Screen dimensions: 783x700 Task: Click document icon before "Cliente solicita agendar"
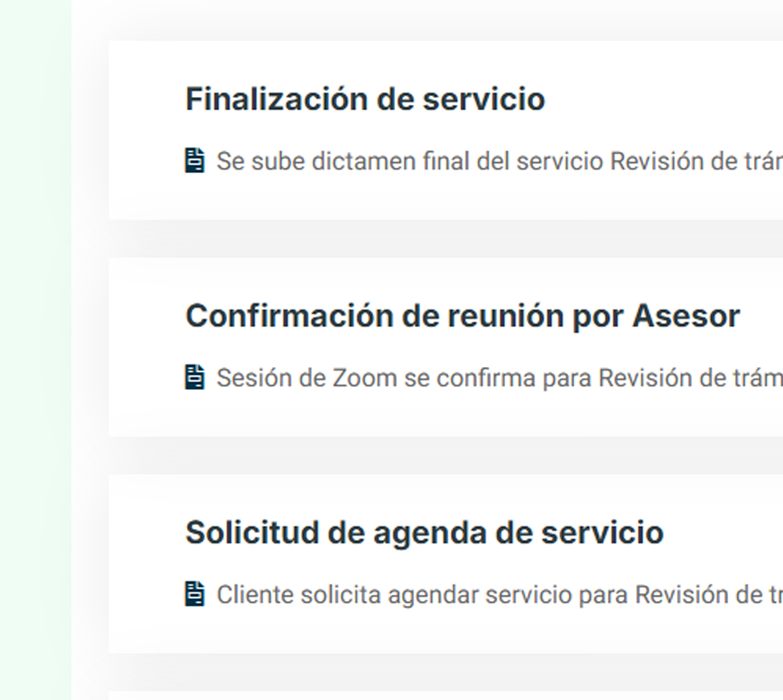195,594
